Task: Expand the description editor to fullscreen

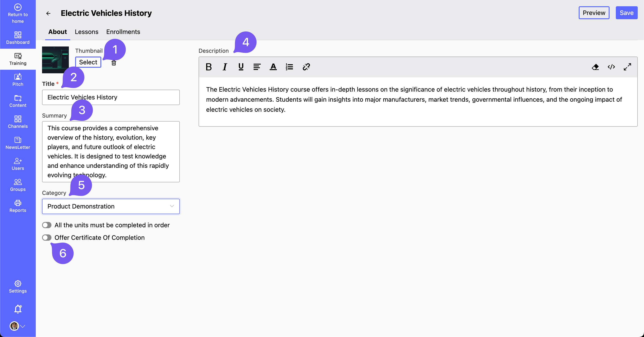Action: (x=627, y=67)
